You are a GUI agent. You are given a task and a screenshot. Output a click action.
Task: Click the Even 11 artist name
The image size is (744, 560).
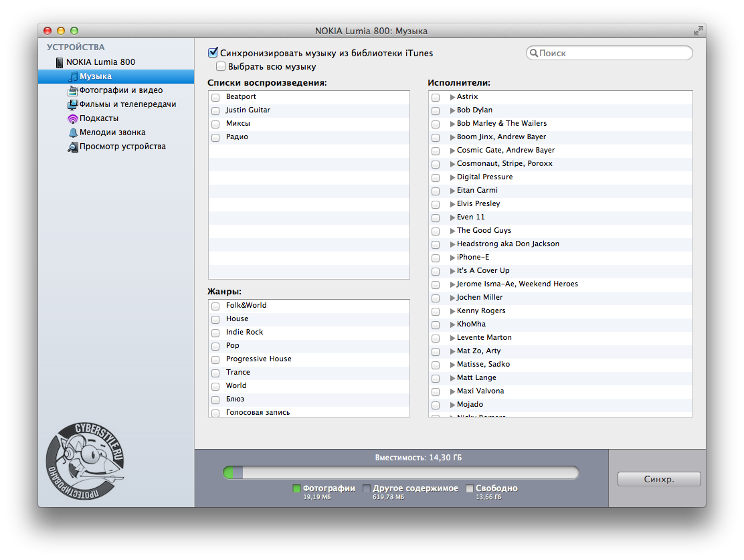coord(471,217)
